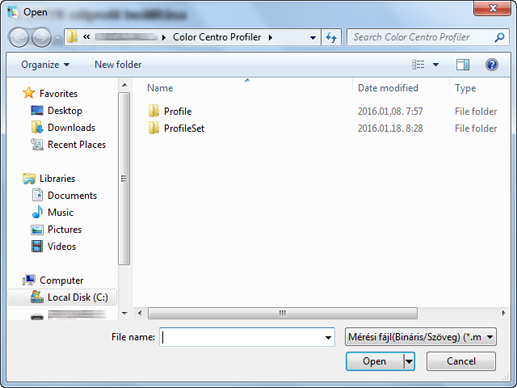Open the view options dropdown arrow
The image size is (517, 388).
click(x=436, y=65)
